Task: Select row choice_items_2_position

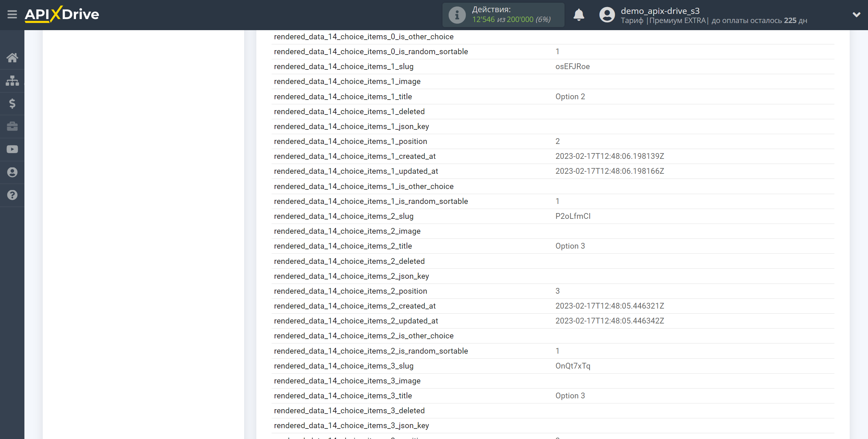Action: pyautogui.click(x=553, y=291)
